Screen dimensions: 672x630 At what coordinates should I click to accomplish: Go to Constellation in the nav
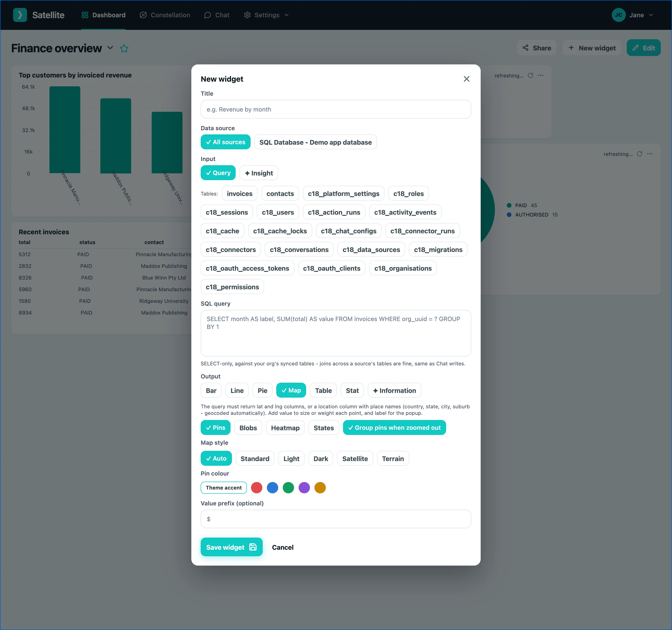165,15
